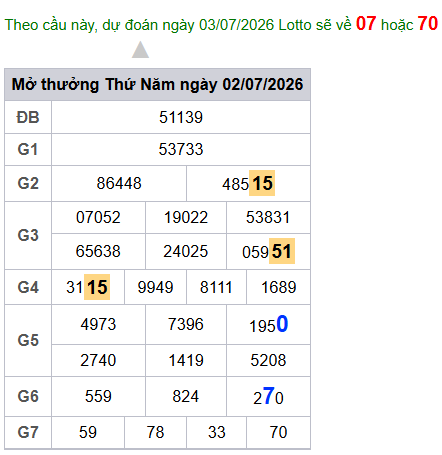Click the G5 result 2740
This screenshot has width=442, height=455.
click(x=98, y=360)
